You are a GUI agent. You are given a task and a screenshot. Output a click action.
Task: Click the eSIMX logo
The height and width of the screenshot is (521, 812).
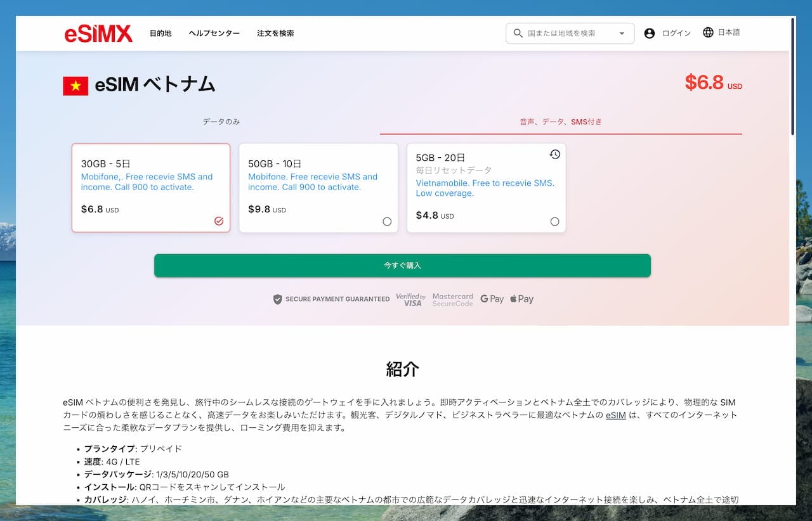point(98,34)
